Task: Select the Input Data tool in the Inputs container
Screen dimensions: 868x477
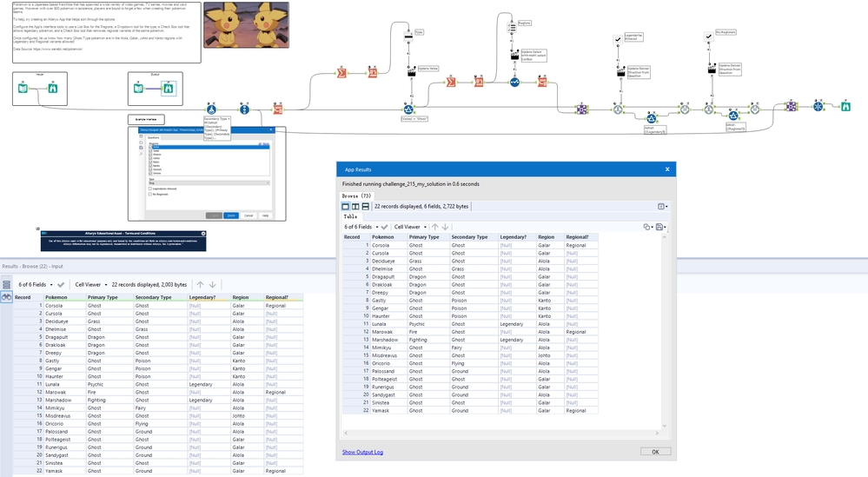Action: [23, 88]
